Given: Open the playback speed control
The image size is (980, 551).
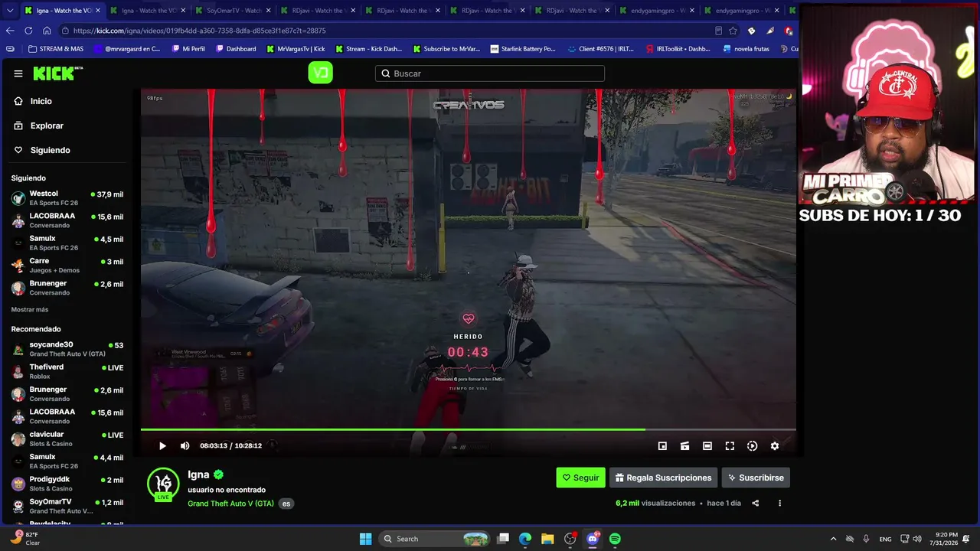Looking at the screenshot, I should tap(752, 445).
